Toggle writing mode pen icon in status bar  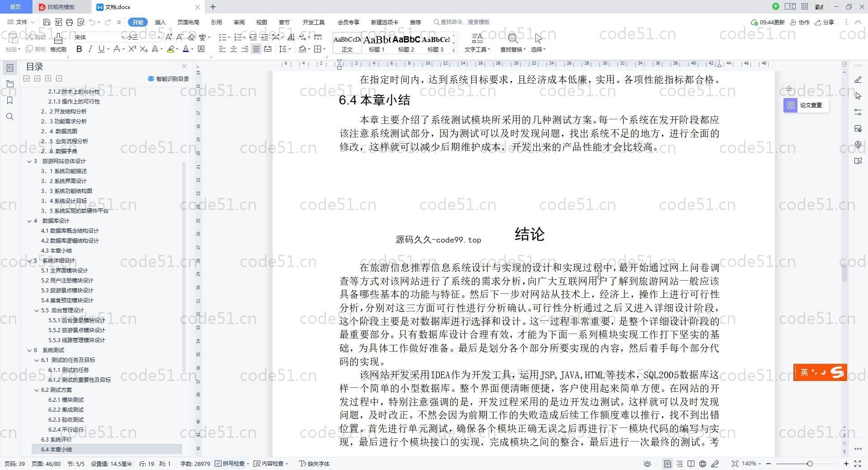[x=715, y=464]
